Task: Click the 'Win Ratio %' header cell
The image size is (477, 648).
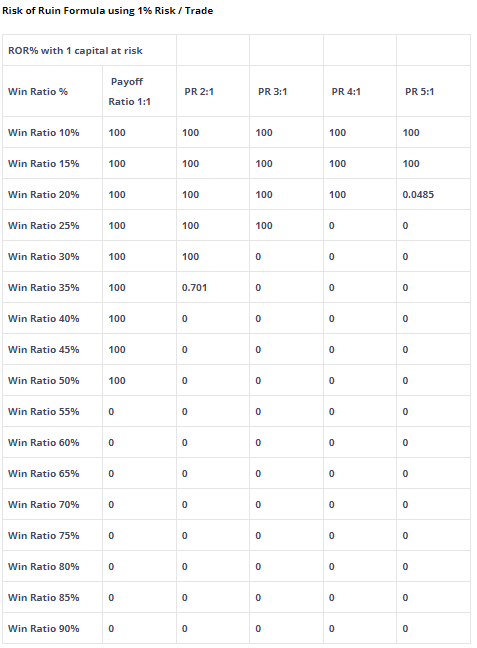Action: [x=52, y=91]
